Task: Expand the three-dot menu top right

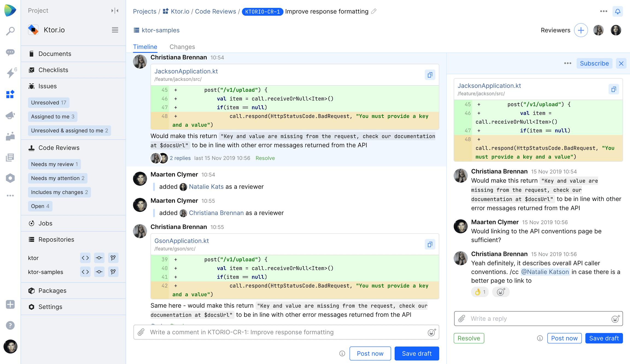Action: [x=603, y=11]
